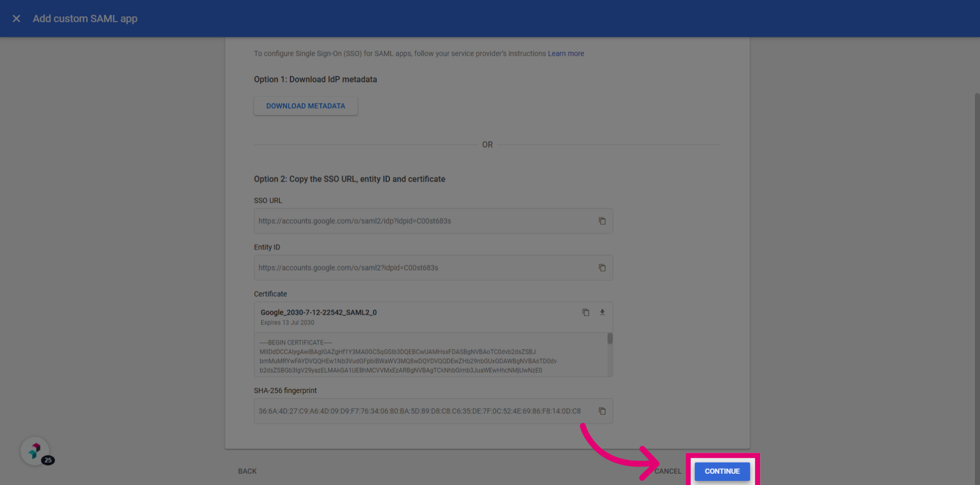This screenshot has width=980, height=485.
Task: Click the page's vertical scrollbar
Action: click(977, 286)
